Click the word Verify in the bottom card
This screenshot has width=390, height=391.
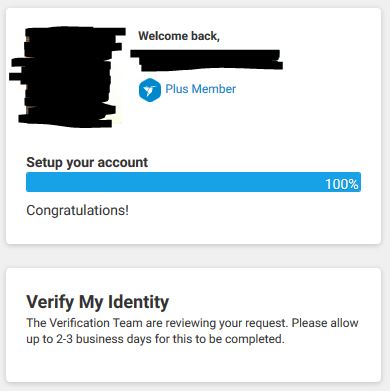50,302
